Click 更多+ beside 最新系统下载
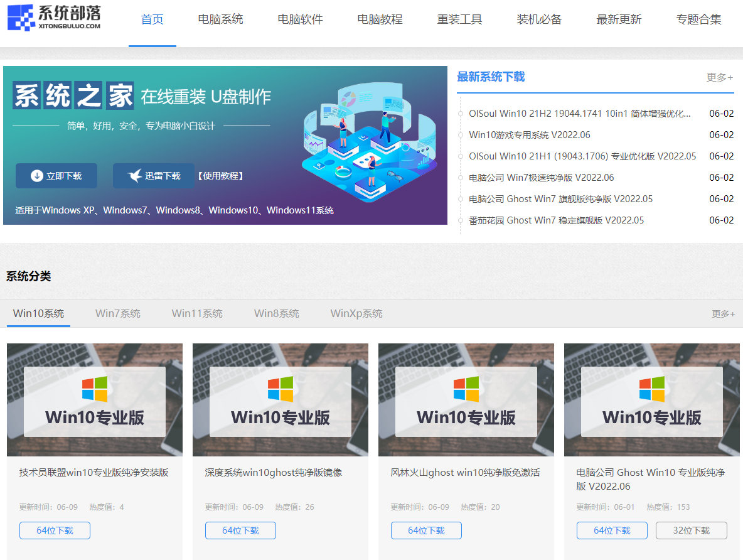 pos(719,77)
